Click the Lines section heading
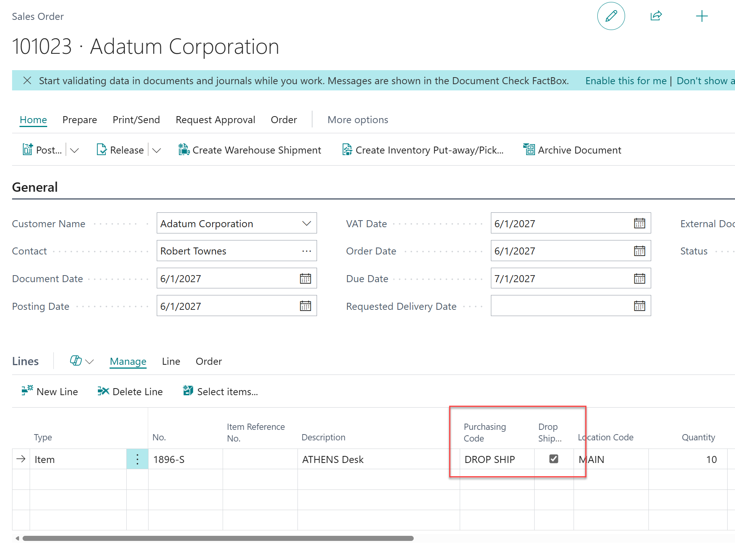735x560 pixels. pos(25,361)
